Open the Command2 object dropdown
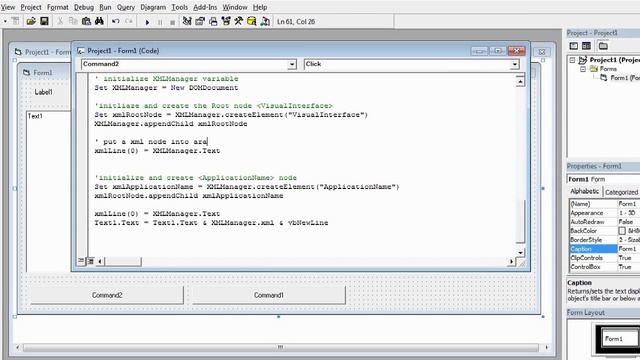The width and height of the screenshot is (640, 360). (x=292, y=64)
